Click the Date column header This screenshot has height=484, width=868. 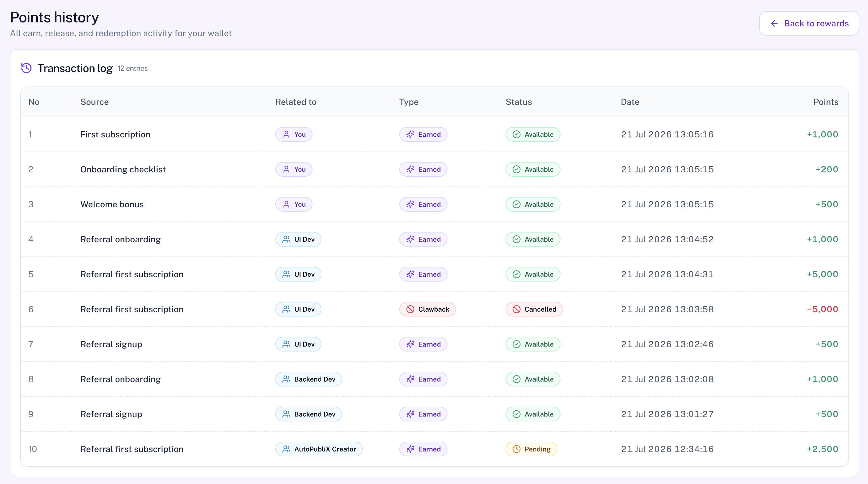coord(630,102)
